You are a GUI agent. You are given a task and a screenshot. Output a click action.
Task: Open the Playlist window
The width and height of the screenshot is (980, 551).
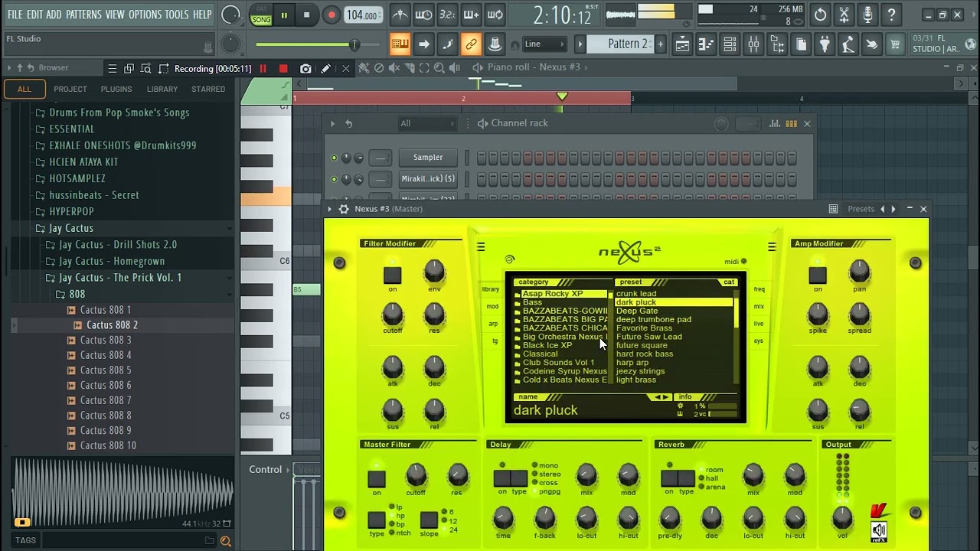tap(682, 44)
